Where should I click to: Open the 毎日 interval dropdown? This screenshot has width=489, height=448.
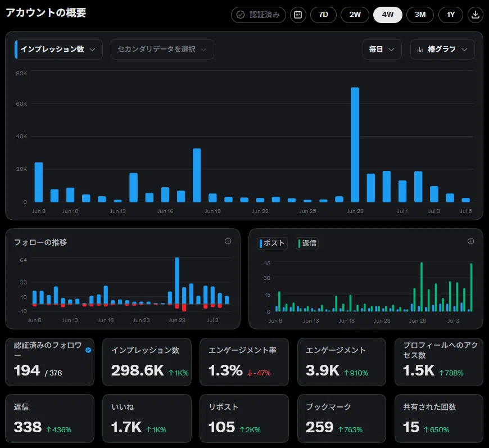click(x=382, y=49)
